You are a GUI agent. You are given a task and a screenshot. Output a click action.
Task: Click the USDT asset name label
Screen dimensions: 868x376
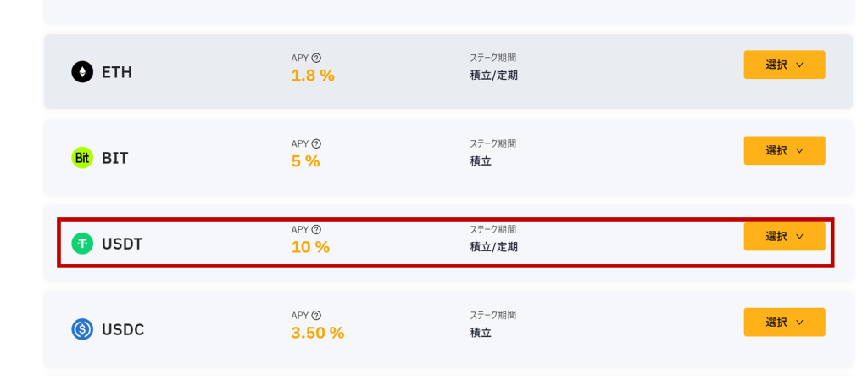(x=122, y=244)
